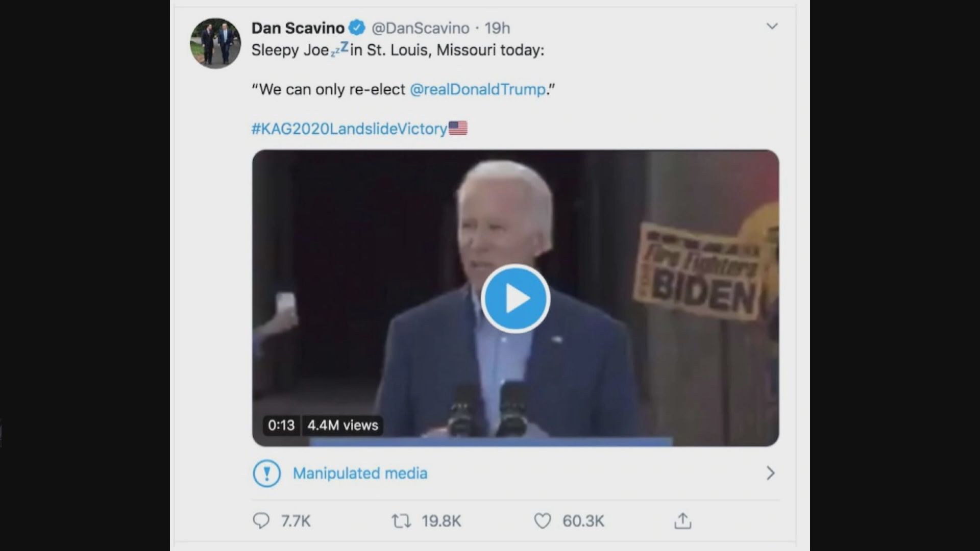
Task: Click the 19.8K retweet count
Action: coord(441,521)
